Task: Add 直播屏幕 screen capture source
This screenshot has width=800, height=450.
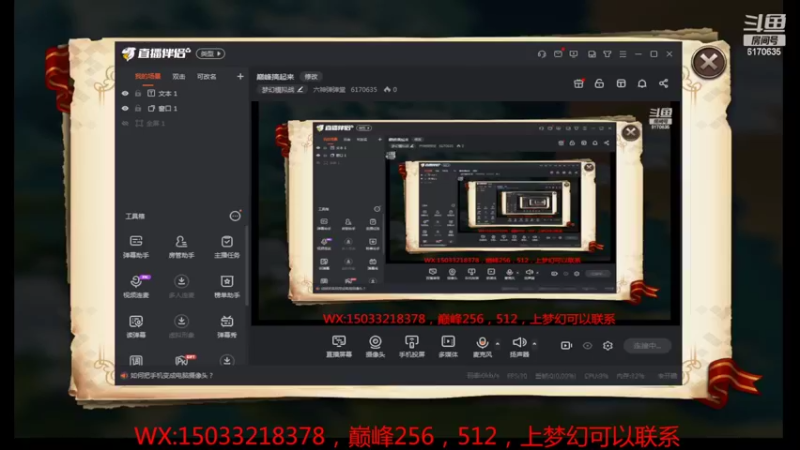Action: 339,346
